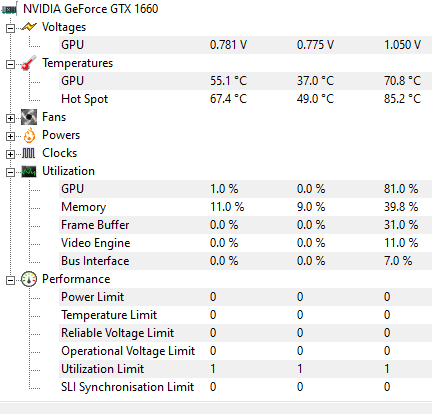Expand the Fans tree node
The image size is (432, 414).
pos(10,118)
